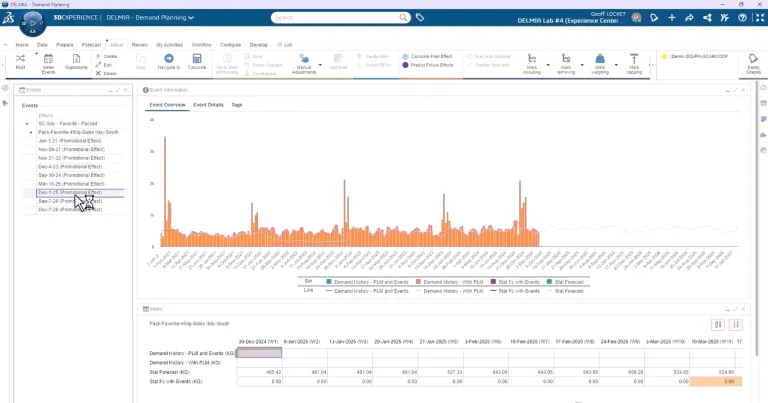Click the Create button in ribbon
The height and width of the screenshot is (403, 768).
click(x=109, y=57)
